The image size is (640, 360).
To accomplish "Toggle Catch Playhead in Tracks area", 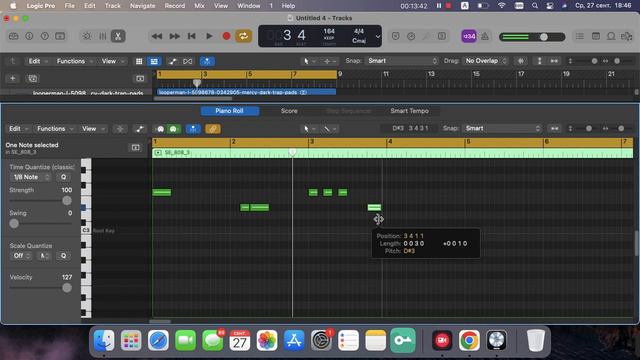I will (x=207, y=61).
